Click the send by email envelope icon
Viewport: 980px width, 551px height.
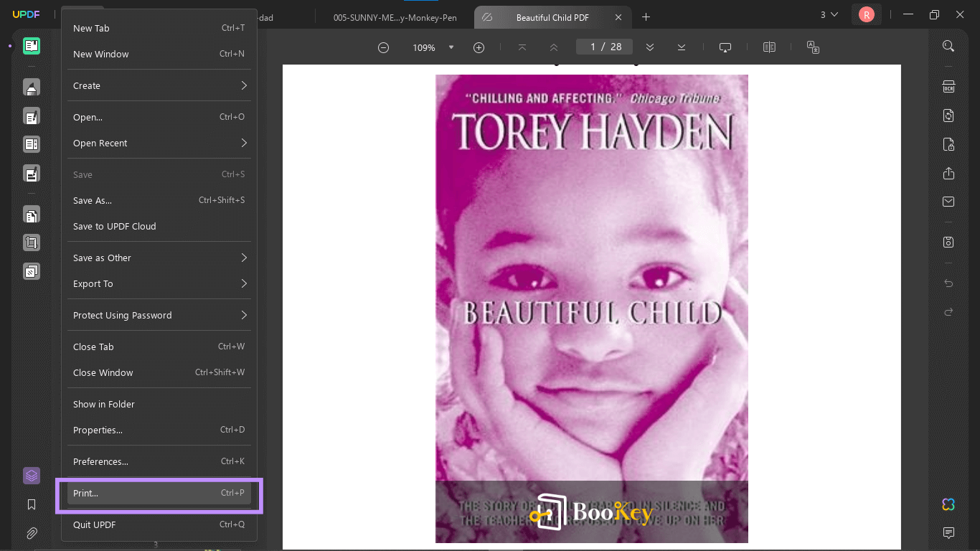[948, 202]
